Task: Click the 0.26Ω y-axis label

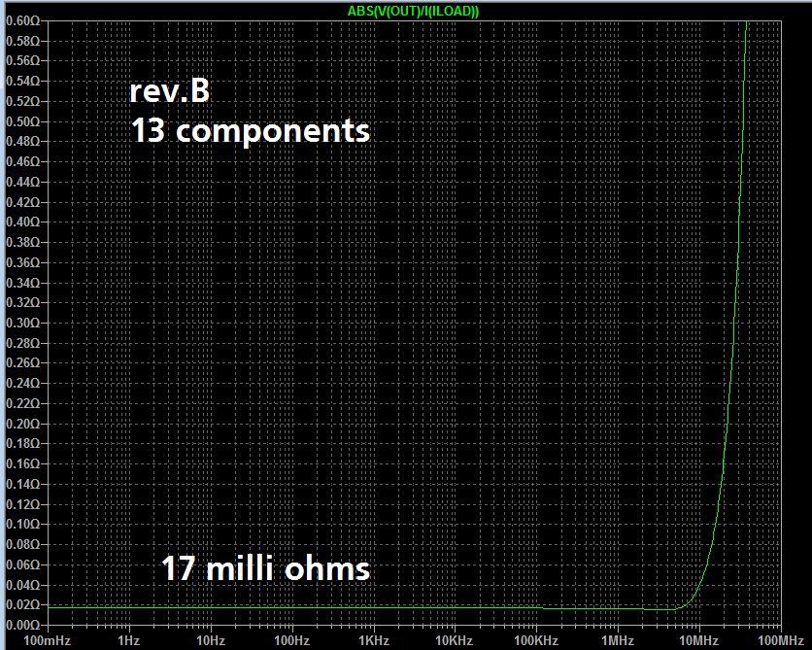Action: point(22,363)
